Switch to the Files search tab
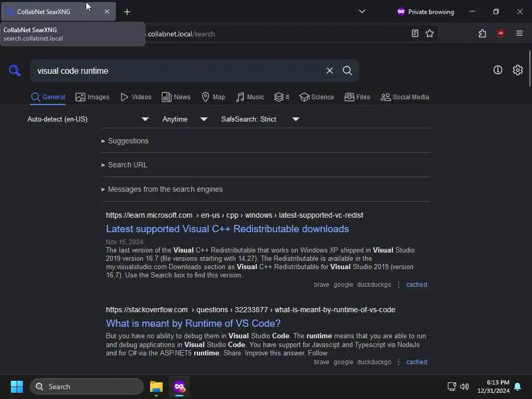 [357, 97]
